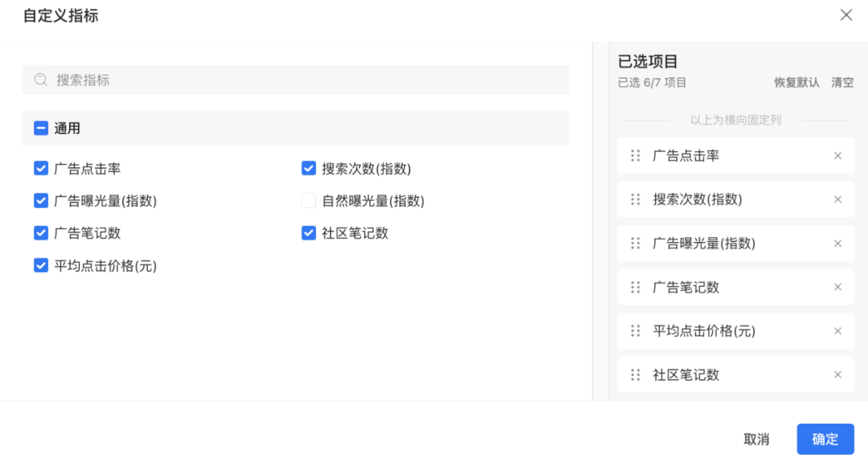Uncheck the 广告点击率 checkbox
Screen dimensions: 868x467
pyautogui.click(x=41, y=168)
